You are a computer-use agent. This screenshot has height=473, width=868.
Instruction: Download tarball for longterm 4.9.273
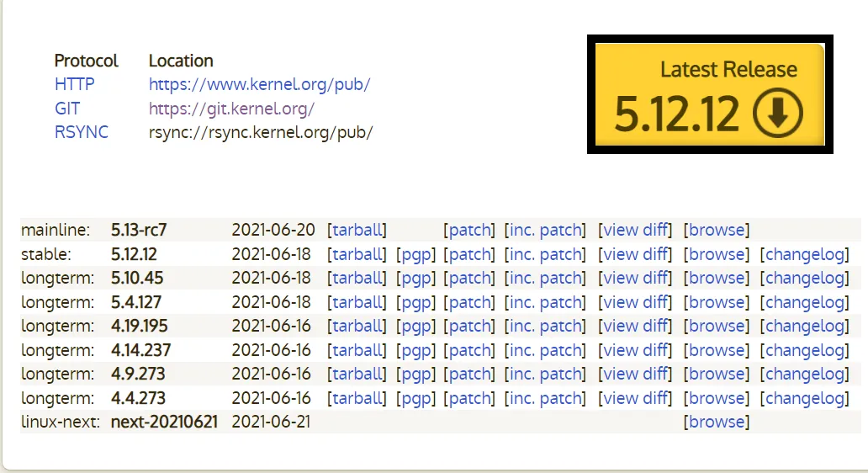(357, 375)
